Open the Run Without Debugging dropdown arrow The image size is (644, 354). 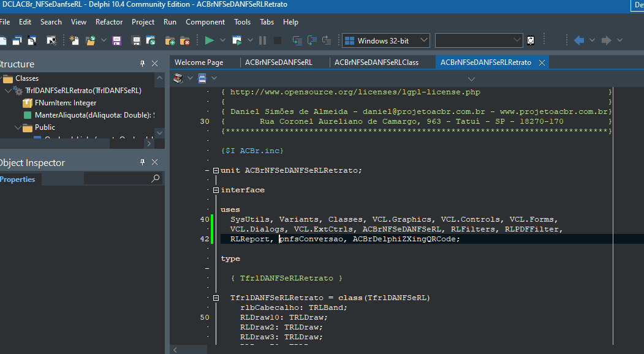coord(250,40)
